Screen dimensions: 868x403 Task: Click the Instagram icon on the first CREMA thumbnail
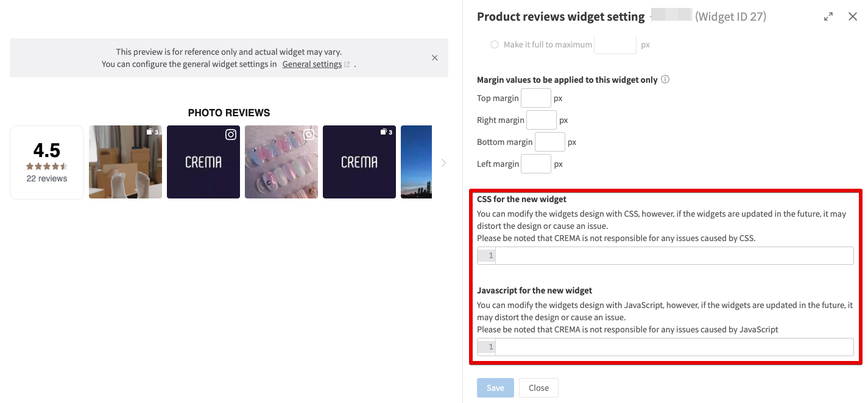click(x=231, y=135)
